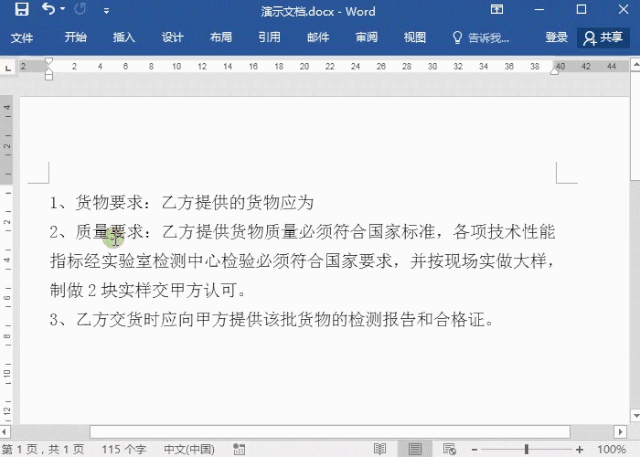Click the text 并按现场实做大样

coord(478,261)
